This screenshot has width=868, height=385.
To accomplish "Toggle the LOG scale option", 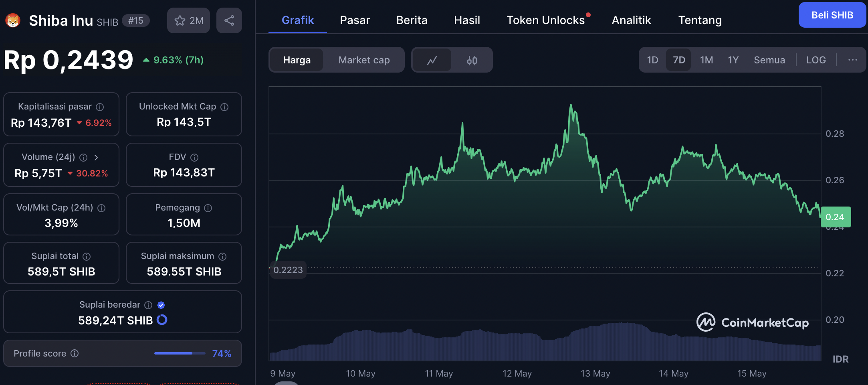I will [816, 60].
